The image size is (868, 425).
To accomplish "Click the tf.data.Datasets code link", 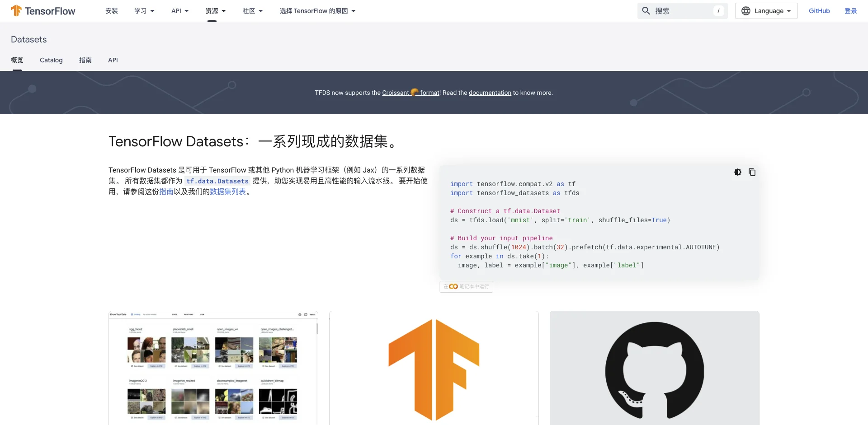I will coord(217,181).
